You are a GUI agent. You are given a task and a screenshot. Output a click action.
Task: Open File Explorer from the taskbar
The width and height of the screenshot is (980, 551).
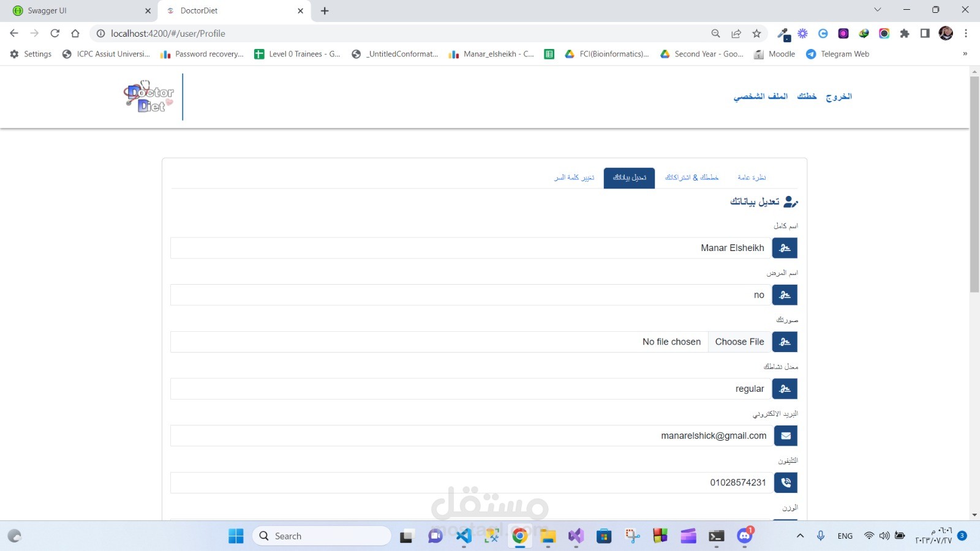pos(548,536)
